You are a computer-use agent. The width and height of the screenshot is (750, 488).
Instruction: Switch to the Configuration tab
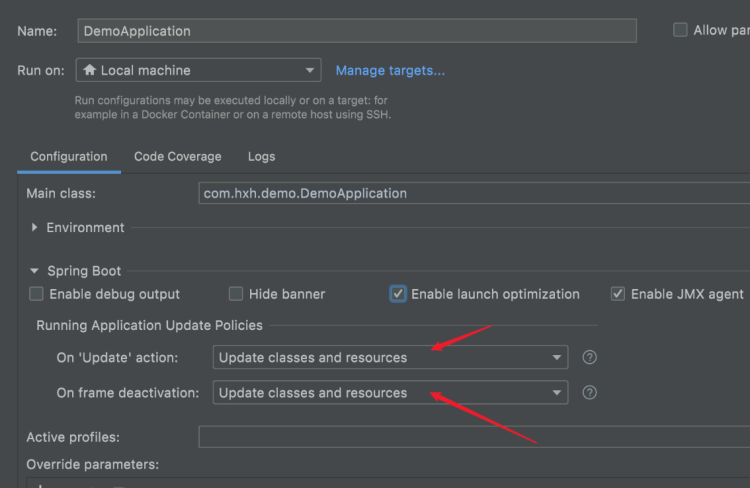[69, 157]
